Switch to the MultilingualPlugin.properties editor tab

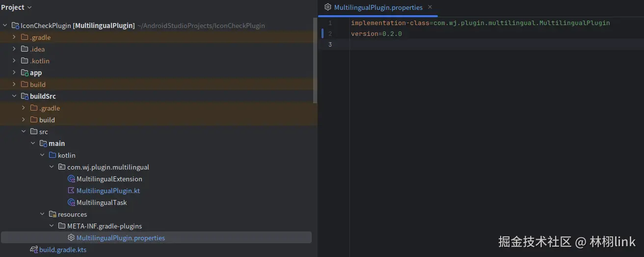[378, 7]
